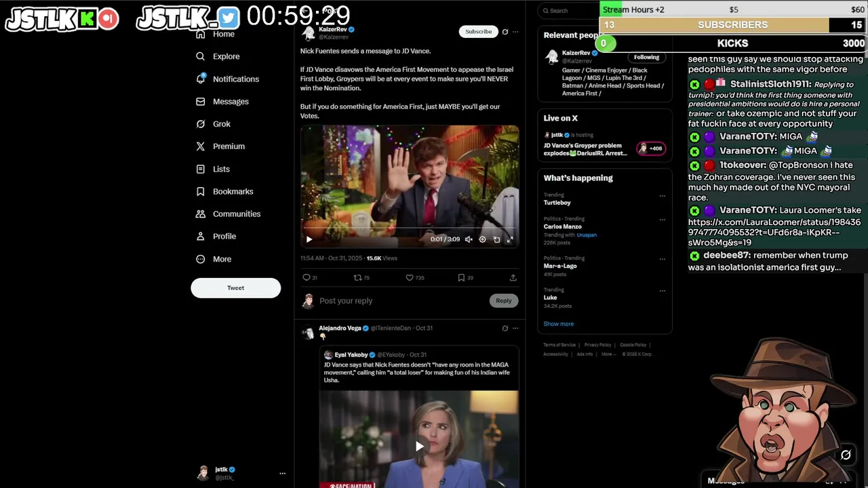
Task: Open Alejandro Vega's profile name
Action: (340, 328)
